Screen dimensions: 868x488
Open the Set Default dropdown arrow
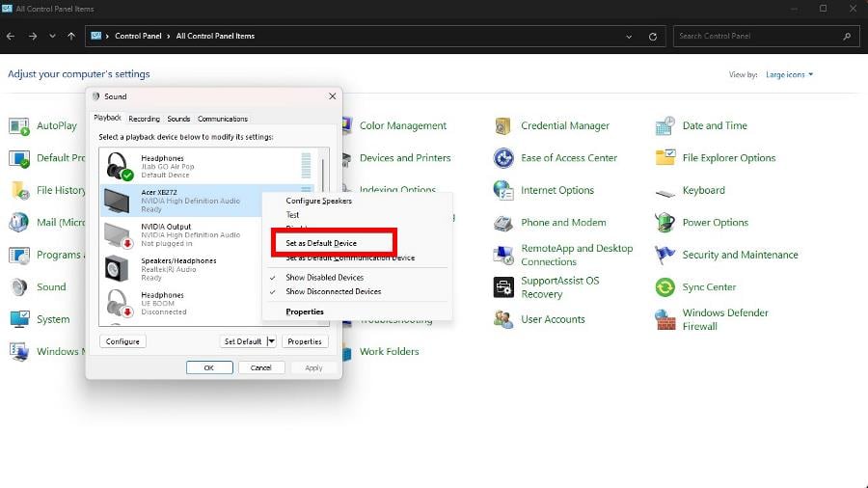click(271, 341)
